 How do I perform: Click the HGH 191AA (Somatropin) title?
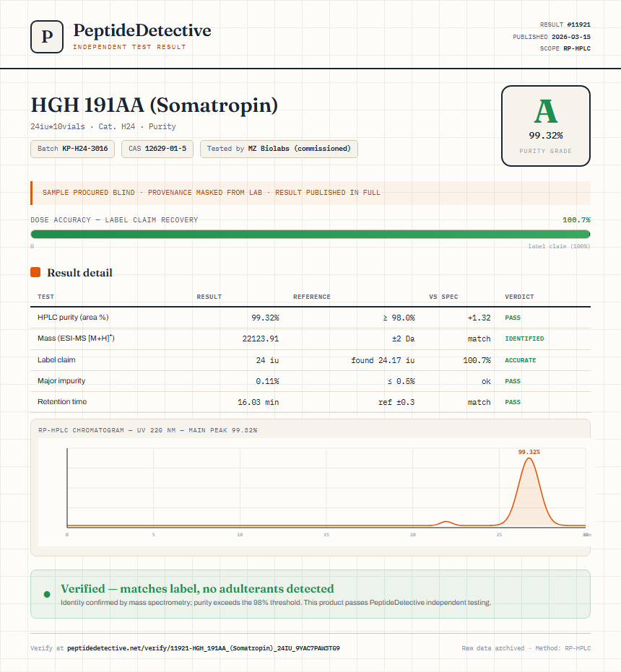tap(155, 105)
